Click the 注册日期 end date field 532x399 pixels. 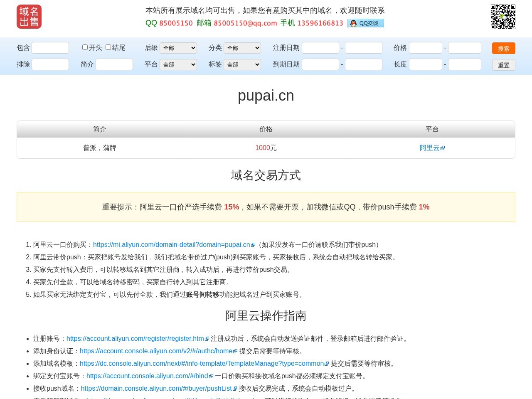(364, 48)
